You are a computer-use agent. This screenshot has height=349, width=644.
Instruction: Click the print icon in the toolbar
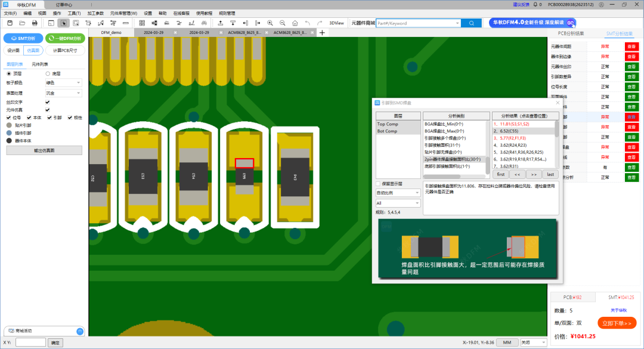point(36,23)
